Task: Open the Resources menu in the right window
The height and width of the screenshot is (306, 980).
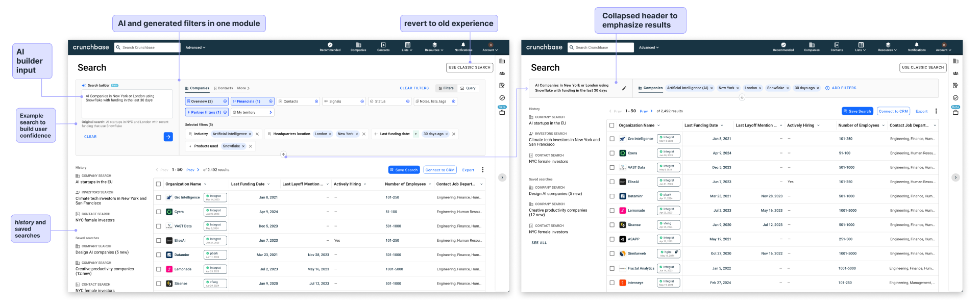Action: pos(888,47)
